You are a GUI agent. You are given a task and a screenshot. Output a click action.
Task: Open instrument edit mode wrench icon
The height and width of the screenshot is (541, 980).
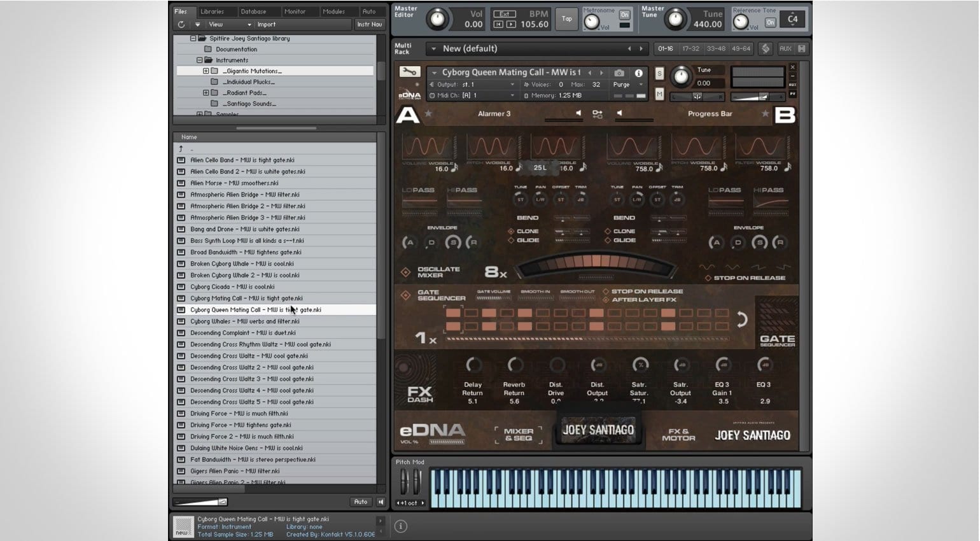409,72
